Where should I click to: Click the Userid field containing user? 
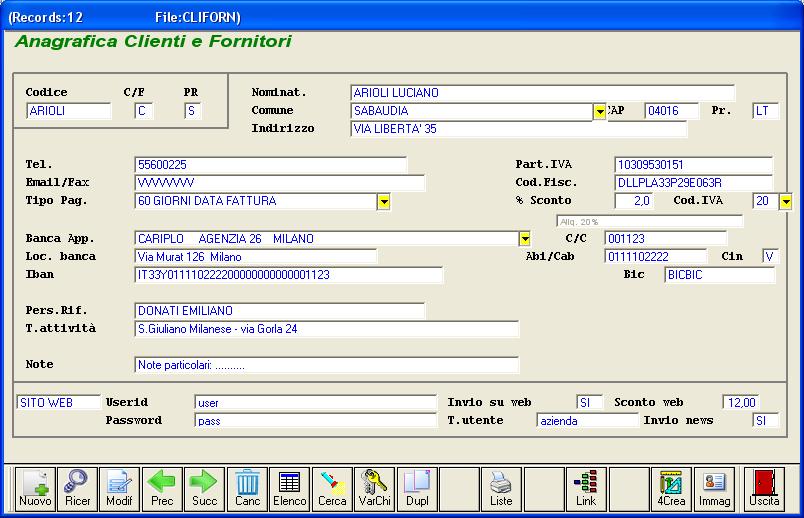click(315, 403)
